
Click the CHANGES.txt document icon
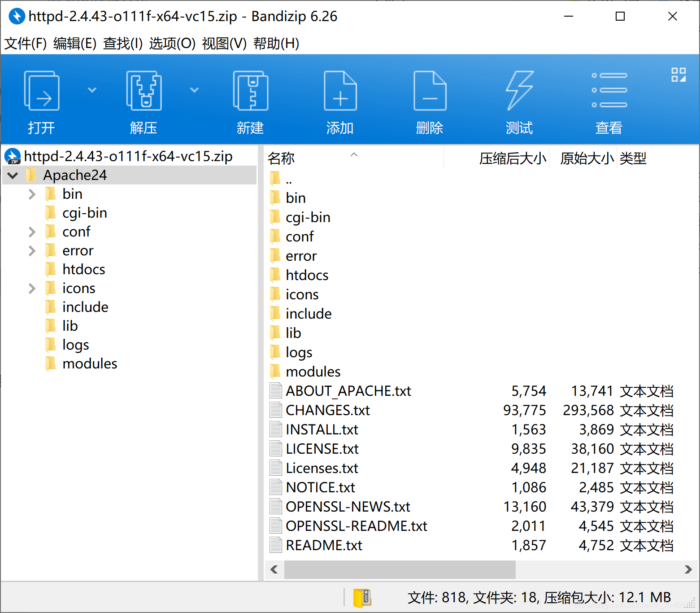pyautogui.click(x=275, y=410)
